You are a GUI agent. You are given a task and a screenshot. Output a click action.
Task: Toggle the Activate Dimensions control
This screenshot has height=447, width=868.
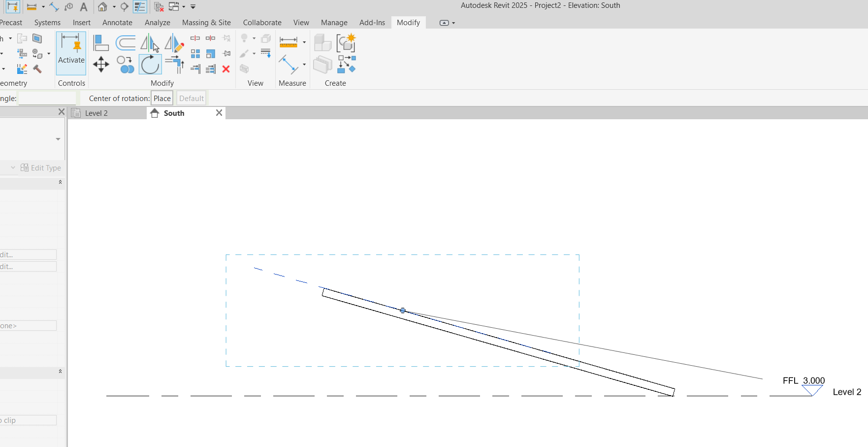pos(71,53)
